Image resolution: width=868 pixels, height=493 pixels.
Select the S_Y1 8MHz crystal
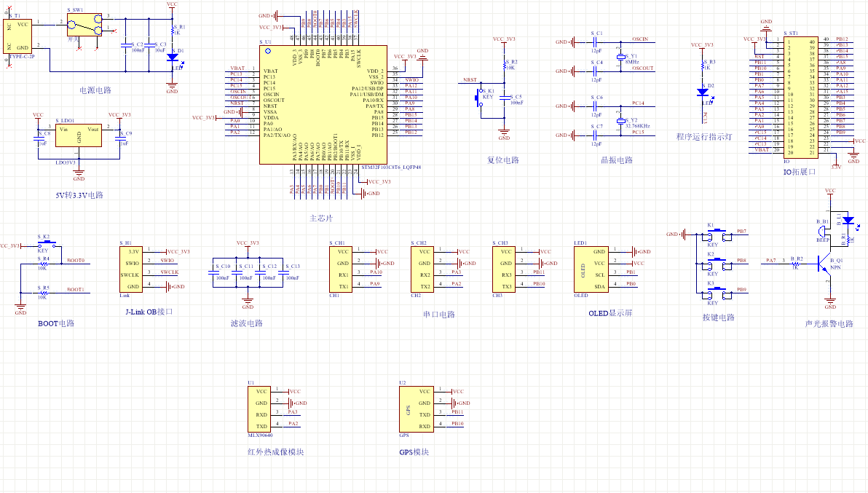pos(621,57)
